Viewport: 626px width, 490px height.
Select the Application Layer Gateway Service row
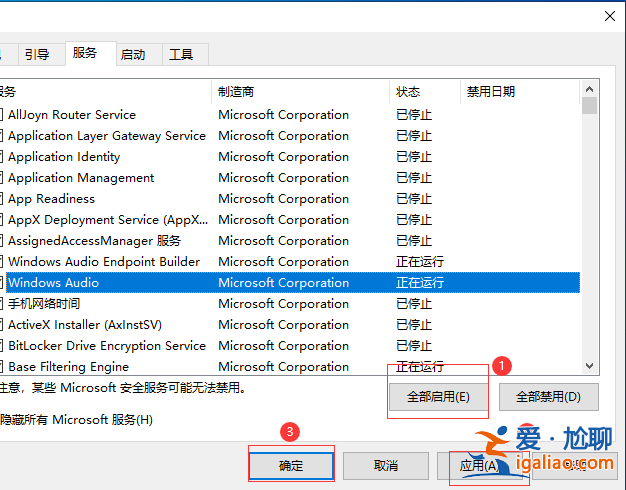coord(290,136)
